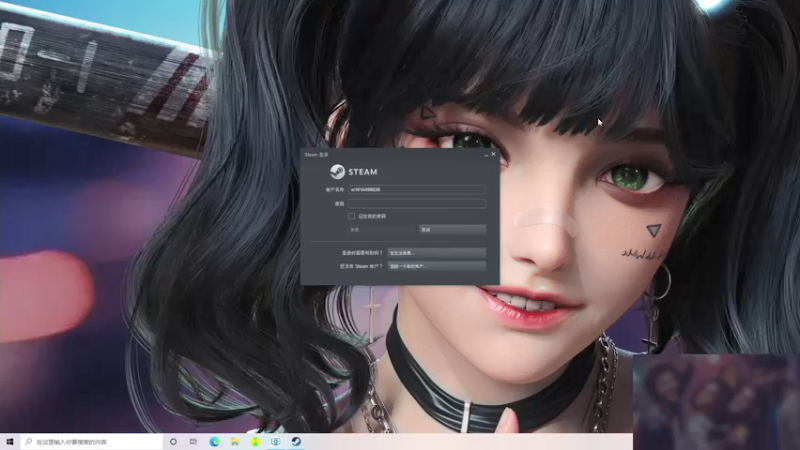
Task: Click the can't sign in help button
Action: click(x=437, y=253)
